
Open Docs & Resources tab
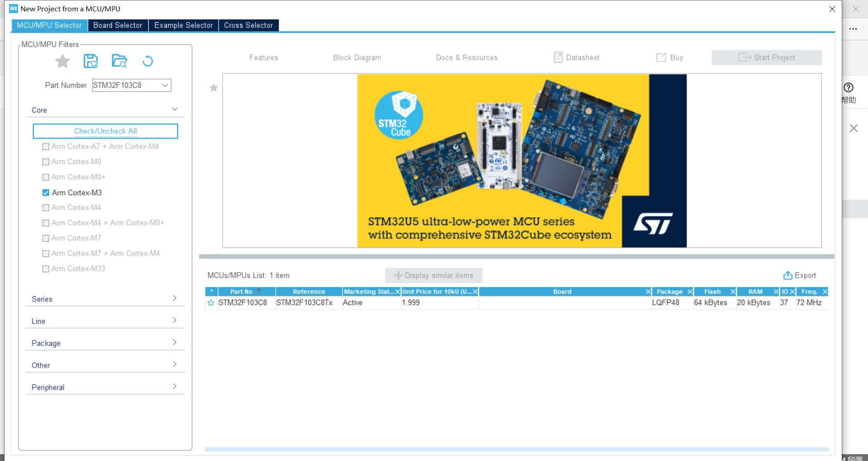click(x=467, y=58)
